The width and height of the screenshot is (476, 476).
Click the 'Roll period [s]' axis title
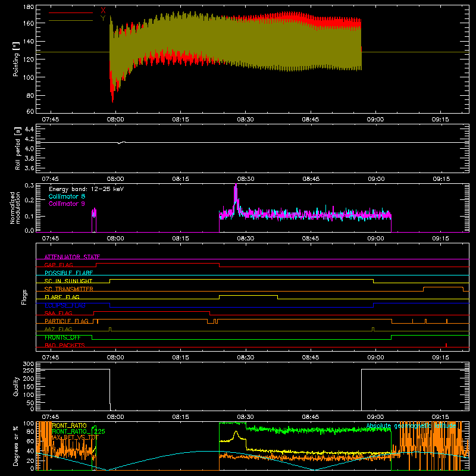(x=18, y=148)
